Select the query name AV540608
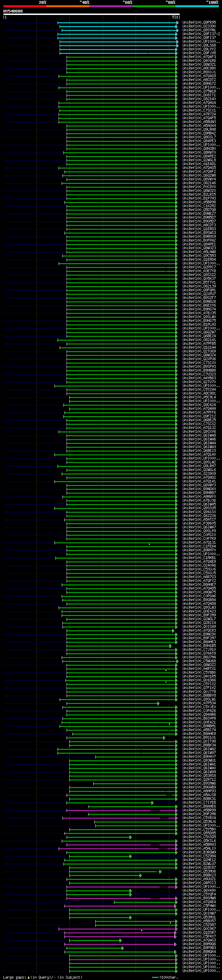The height and width of the screenshot is (980, 222). pos(13,11)
